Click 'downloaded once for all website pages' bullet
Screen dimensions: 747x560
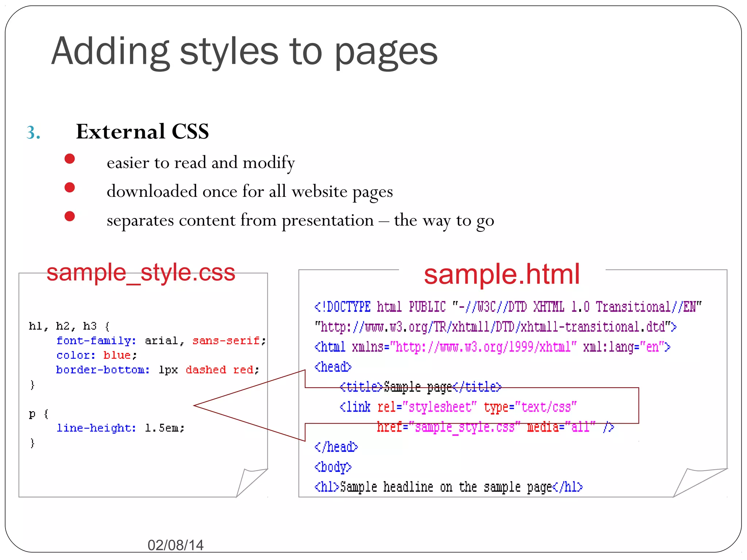(250, 192)
